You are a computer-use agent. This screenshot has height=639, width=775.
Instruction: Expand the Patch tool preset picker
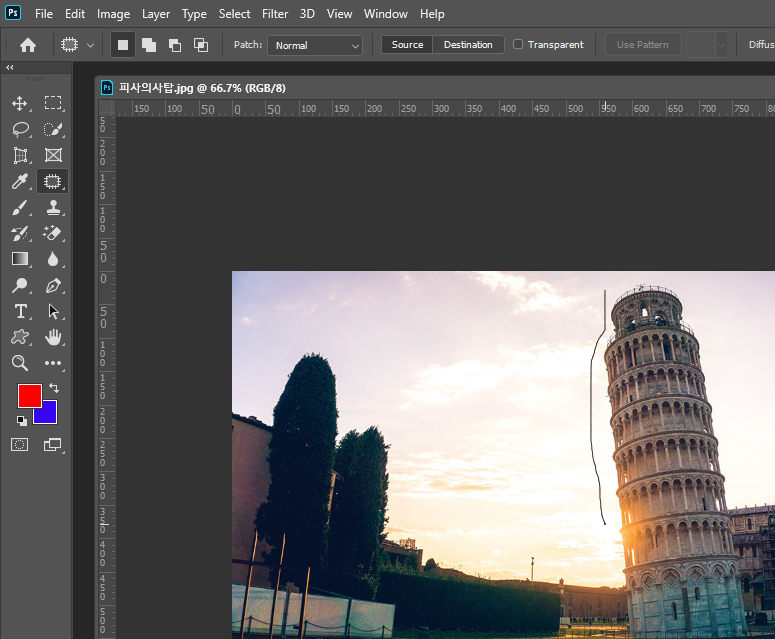point(77,45)
